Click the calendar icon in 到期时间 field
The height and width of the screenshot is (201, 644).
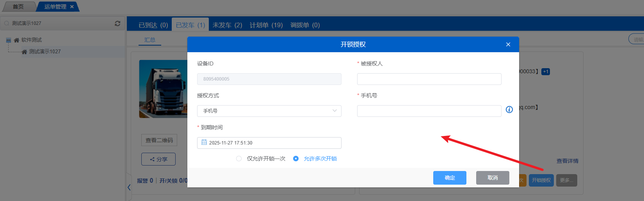click(204, 143)
